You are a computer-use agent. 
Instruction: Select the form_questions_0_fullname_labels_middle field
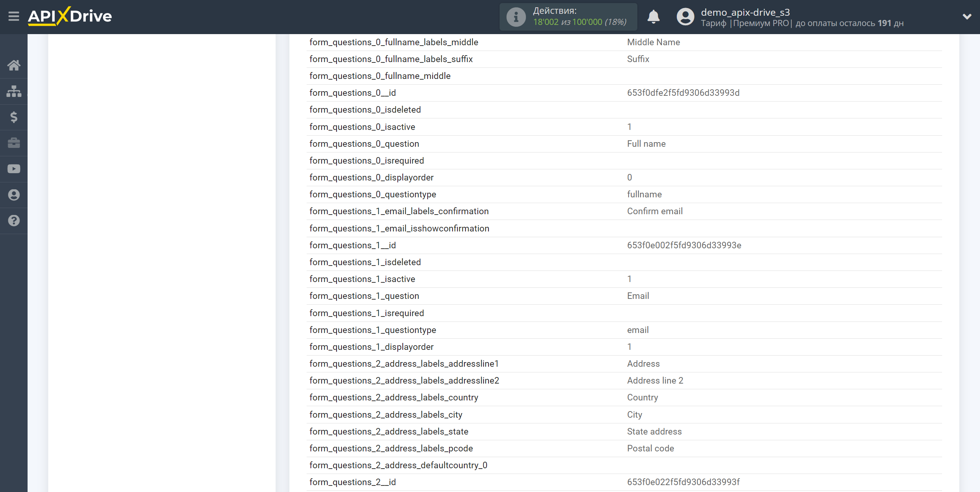pyautogui.click(x=394, y=42)
